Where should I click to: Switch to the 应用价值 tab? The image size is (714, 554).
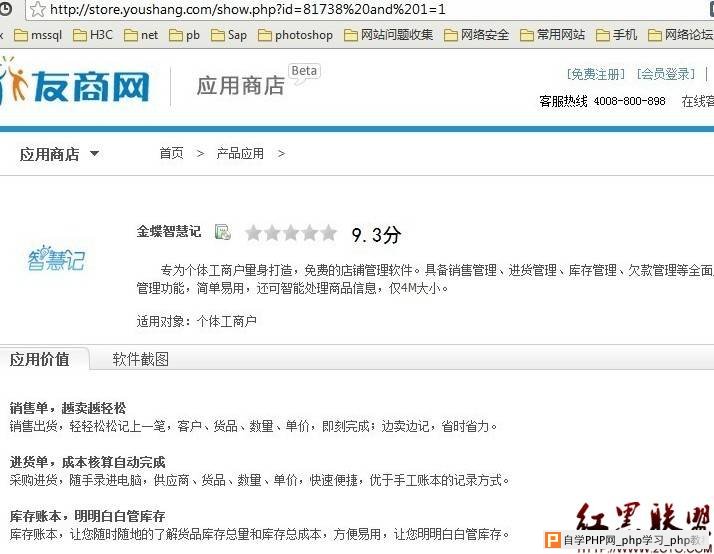pyautogui.click(x=40, y=359)
